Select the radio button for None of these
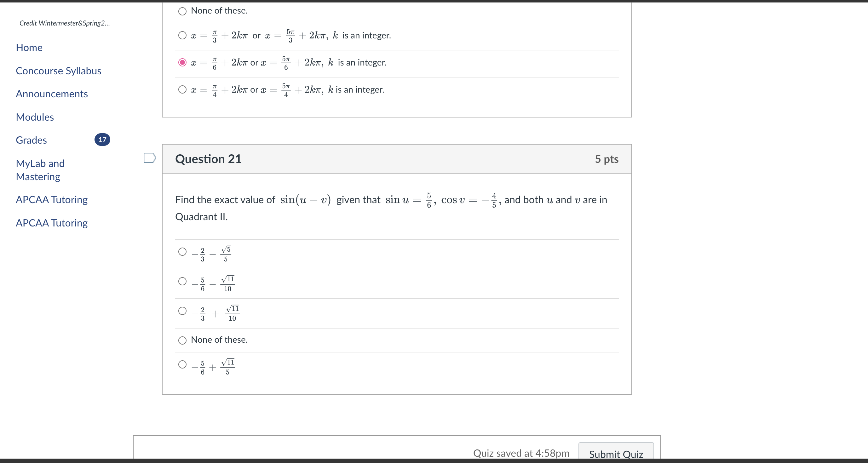Viewport: 868px width, 463px height. [x=182, y=11]
